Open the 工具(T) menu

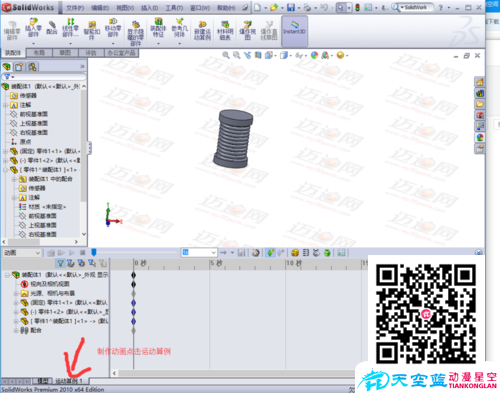[174, 7]
